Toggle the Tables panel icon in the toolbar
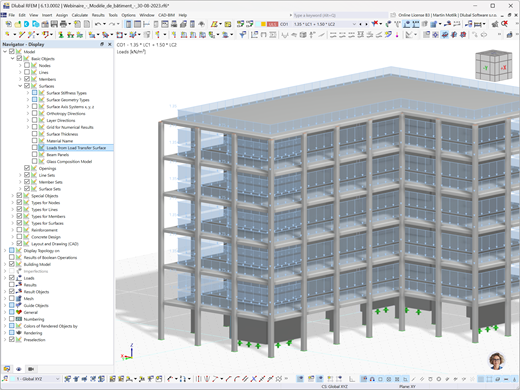This screenshot has height=390, width=520. click(x=137, y=24)
